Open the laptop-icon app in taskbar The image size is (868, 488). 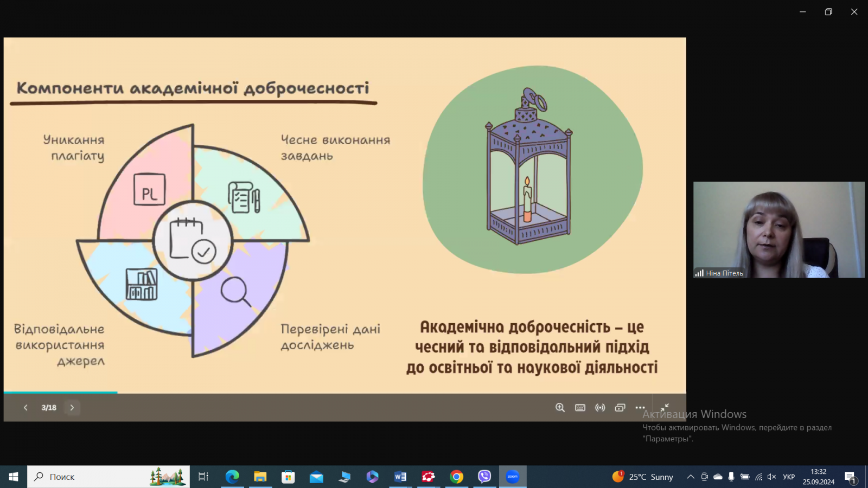point(344,477)
